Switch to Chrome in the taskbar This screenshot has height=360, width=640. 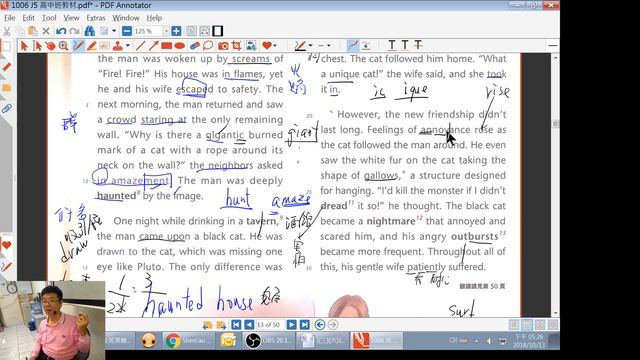point(188,340)
